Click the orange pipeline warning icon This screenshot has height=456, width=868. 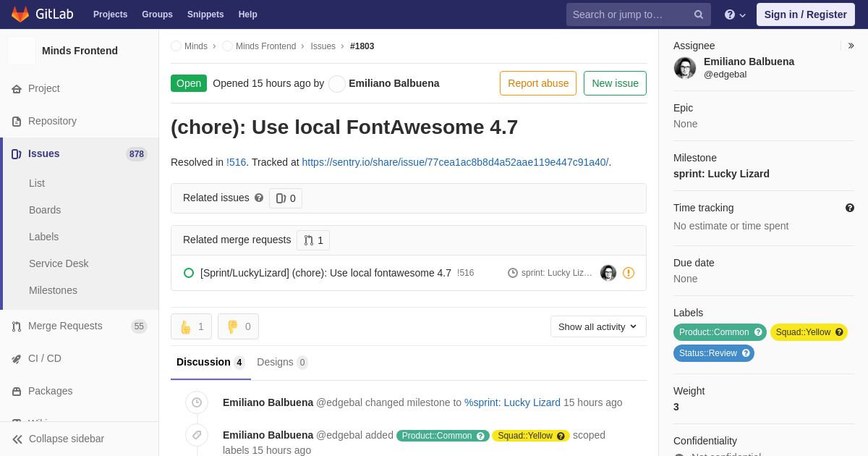pyautogui.click(x=629, y=273)
